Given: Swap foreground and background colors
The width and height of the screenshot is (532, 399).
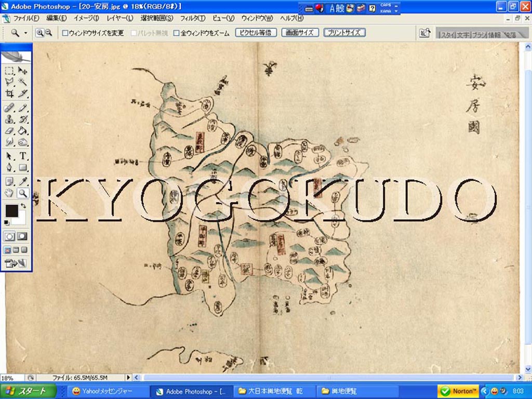Looking at the screenshot, I should coord(23,206).
